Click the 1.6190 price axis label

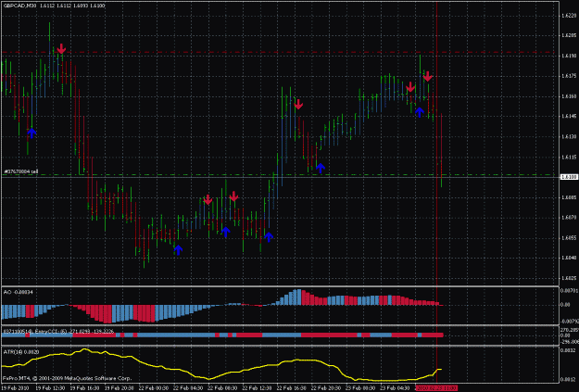[569, 57]
